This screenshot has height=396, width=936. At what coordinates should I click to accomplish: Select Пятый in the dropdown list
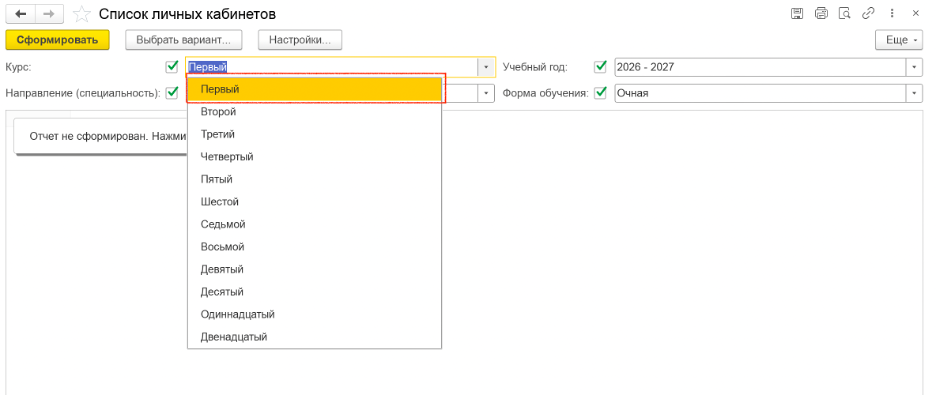click(x=315, y=179)
